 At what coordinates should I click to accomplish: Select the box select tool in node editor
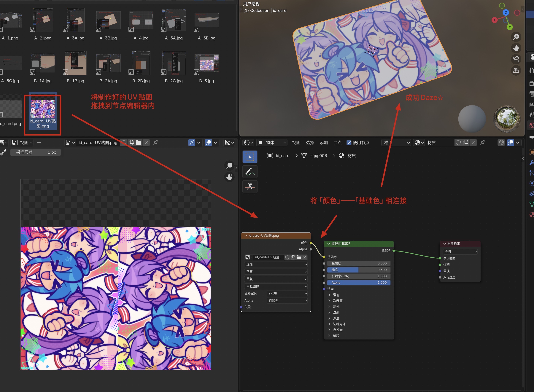pyautogui.click(x=250, y=157)
